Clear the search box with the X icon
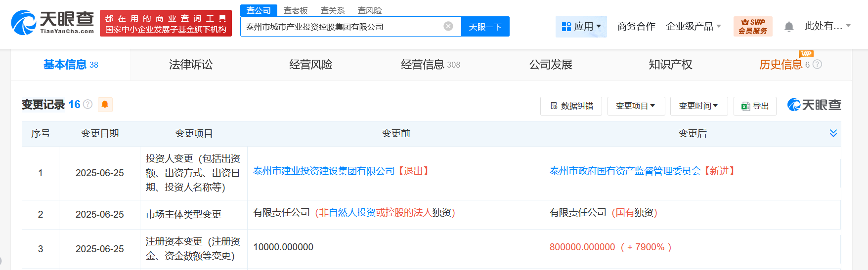 [x=448, y=26]
